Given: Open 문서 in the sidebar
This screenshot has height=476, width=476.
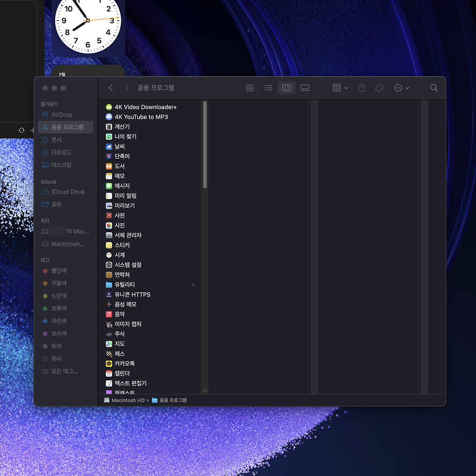Looking at the screenshot, I should point(66,139).
